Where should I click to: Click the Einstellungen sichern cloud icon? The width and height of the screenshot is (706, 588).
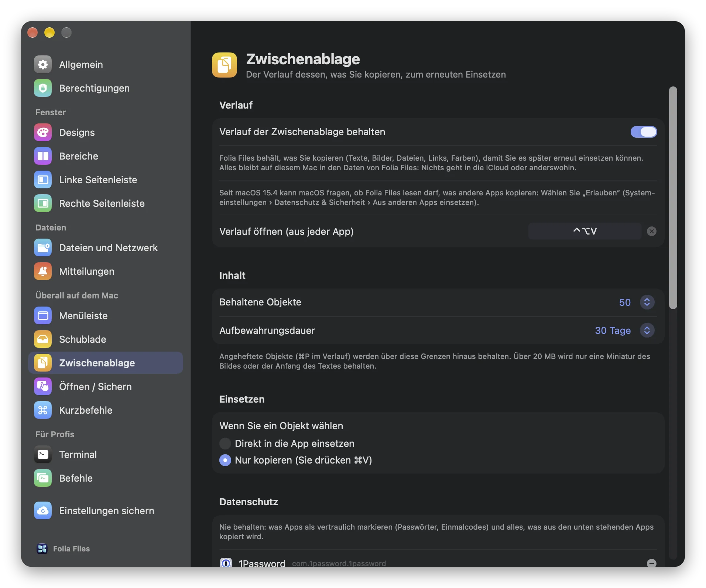(x=43, y=511)
